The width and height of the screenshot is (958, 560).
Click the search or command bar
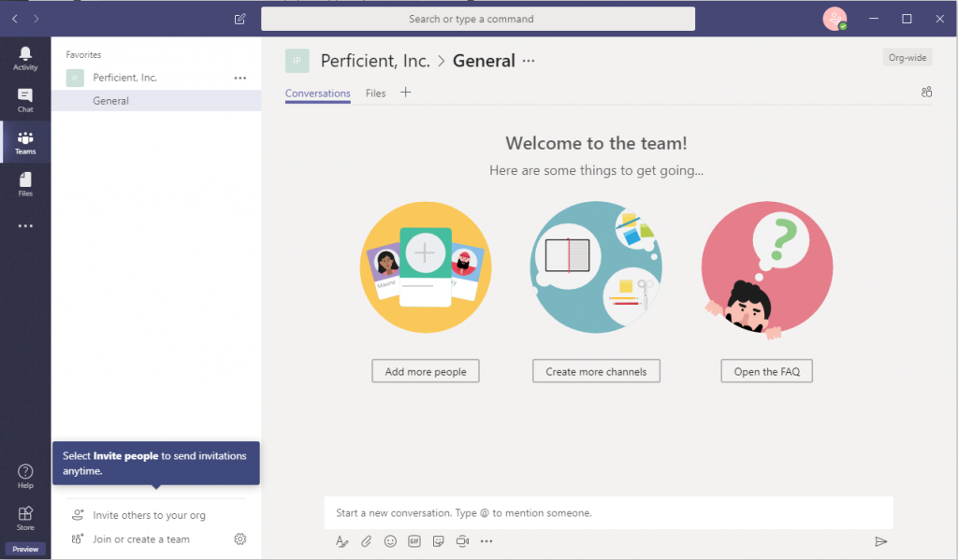point(478,19)
